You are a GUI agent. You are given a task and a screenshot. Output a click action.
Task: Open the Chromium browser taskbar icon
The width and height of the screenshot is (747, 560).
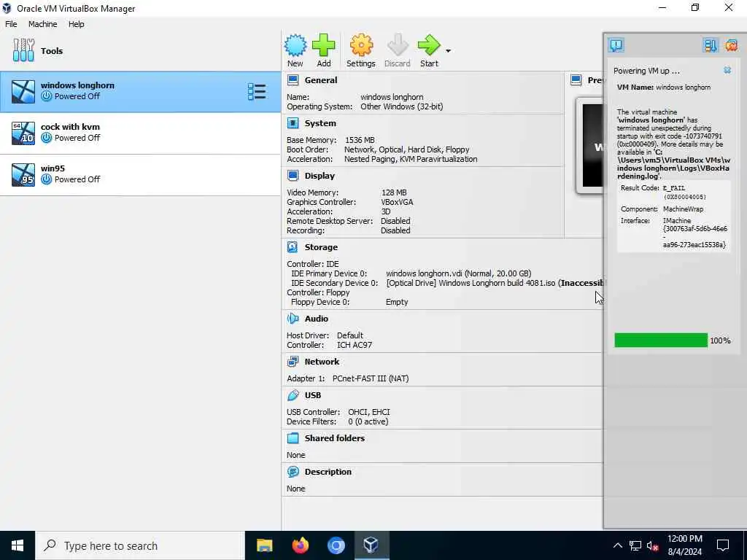pyautogui.click(x=336, y=545)
